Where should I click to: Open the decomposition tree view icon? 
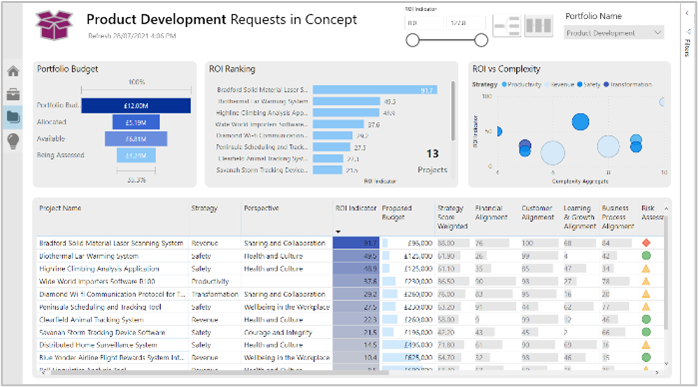coord(507,26)
